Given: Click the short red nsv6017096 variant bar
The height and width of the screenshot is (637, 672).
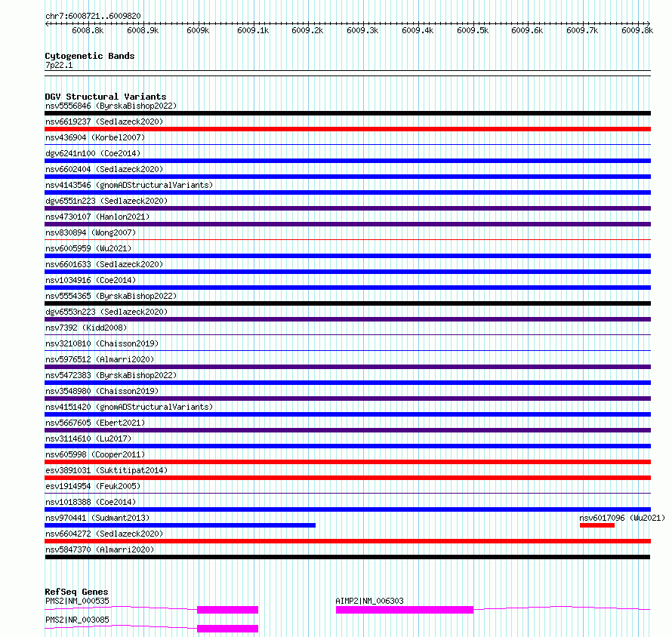Looking at the screenshot, I should click(x=597, y=525).
